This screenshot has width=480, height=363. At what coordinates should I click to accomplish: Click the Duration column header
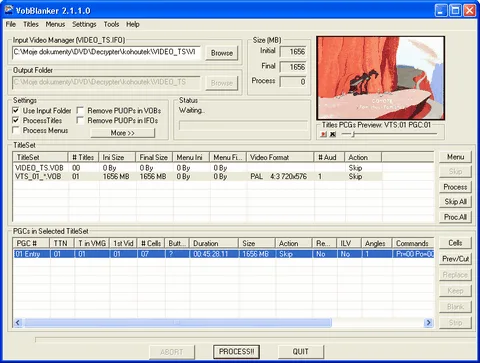pos(214,243)
